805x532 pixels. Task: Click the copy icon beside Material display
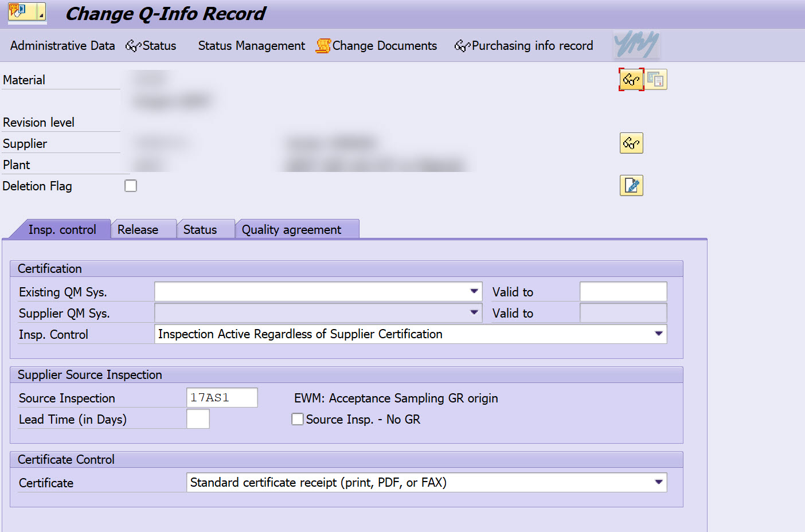pos(656,80)
